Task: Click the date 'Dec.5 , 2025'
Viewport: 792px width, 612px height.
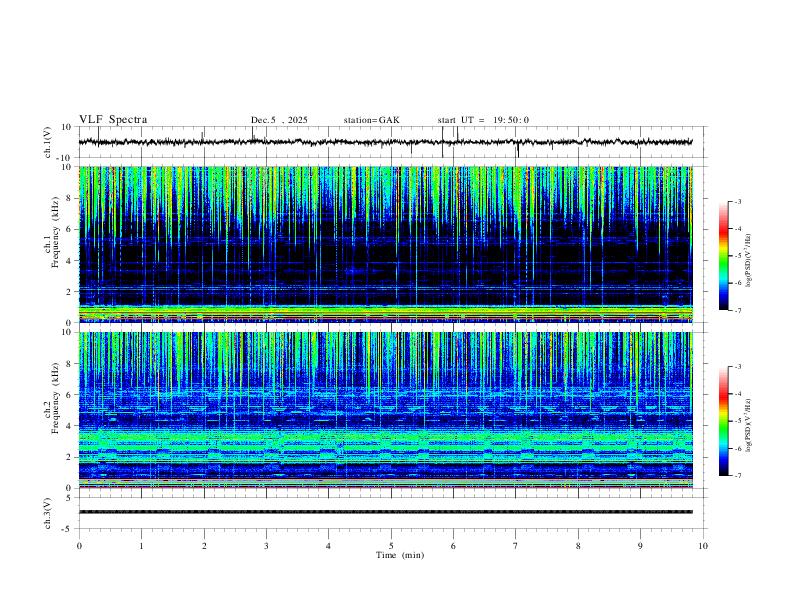Action: tap(279, 120)
